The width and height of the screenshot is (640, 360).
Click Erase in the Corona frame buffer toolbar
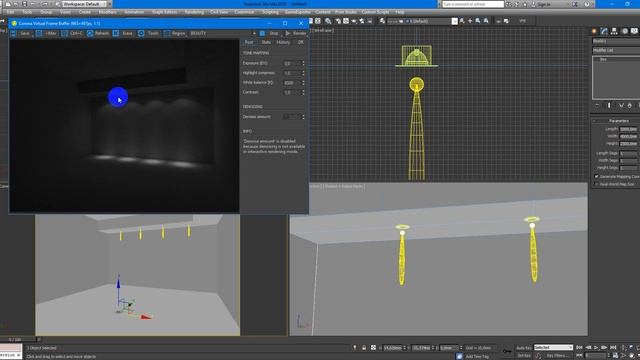pos(123,33)
